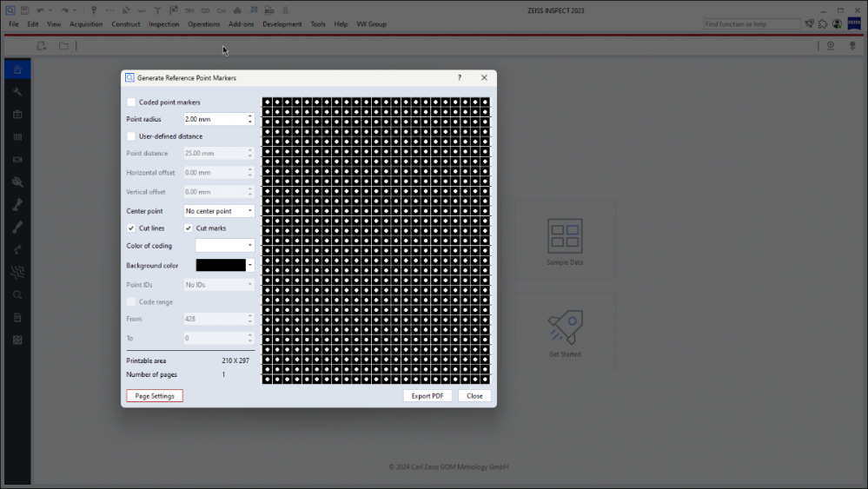The height and width of the screenshot is (489, 868).
Task: Click the black Background color swatch
Action: (221, 265)
